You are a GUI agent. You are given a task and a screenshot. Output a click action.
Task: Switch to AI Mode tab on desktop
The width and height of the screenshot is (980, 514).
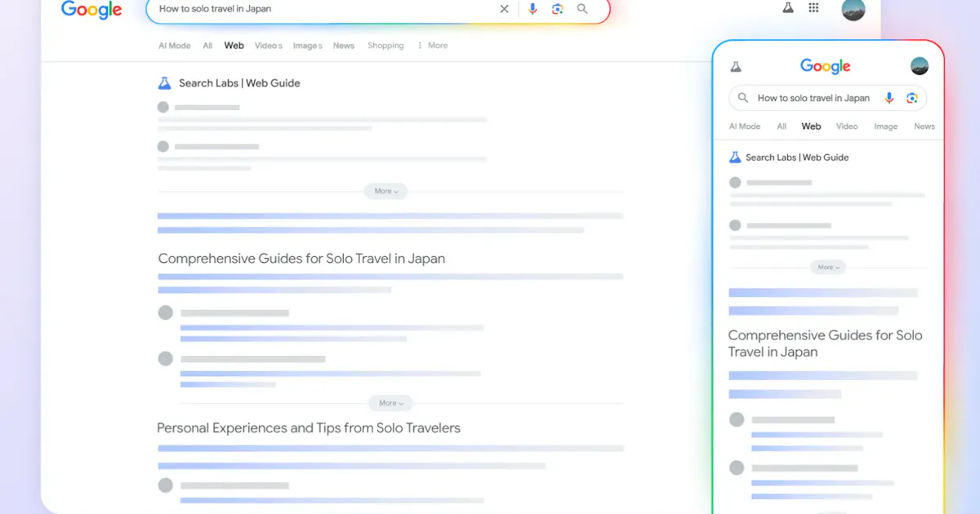[175, 46]
